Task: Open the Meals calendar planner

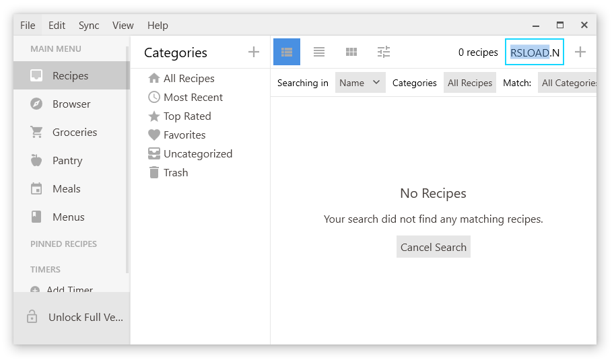Action: point(66,189)
